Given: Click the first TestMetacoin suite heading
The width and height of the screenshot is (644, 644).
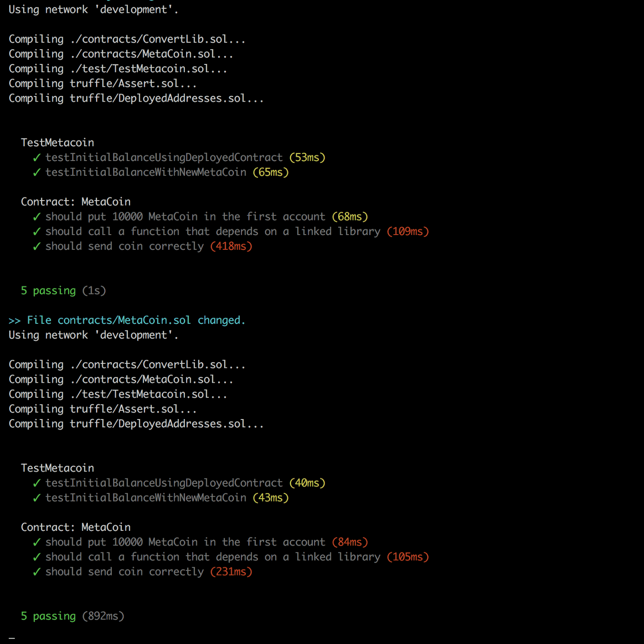Looking at the screenshot, I should click(x=57, y=143).
